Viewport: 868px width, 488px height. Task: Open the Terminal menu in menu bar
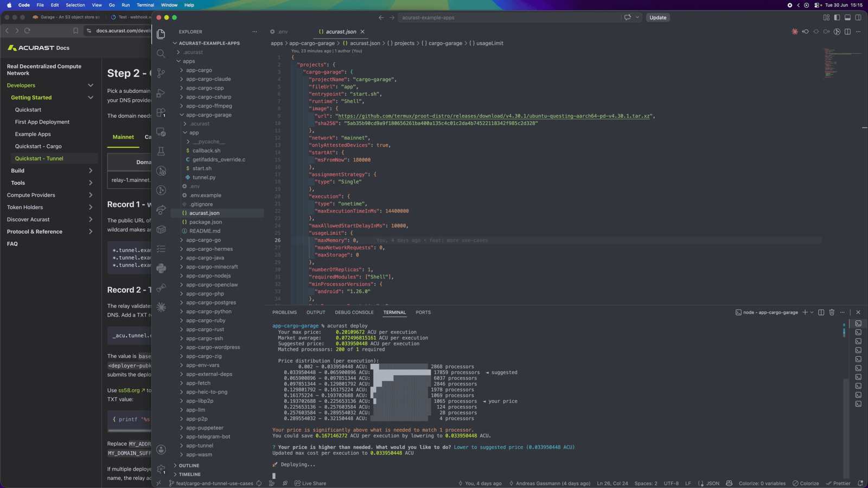coord(145,5)
